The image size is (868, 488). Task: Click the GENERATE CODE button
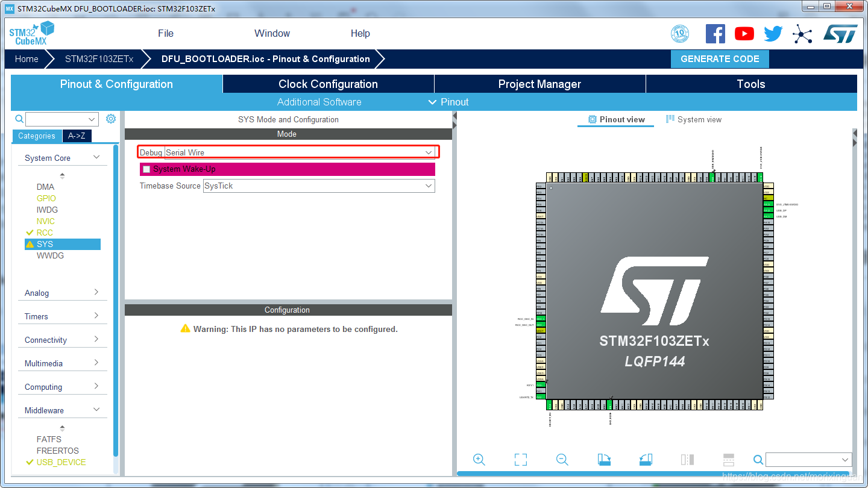point(720,59)
